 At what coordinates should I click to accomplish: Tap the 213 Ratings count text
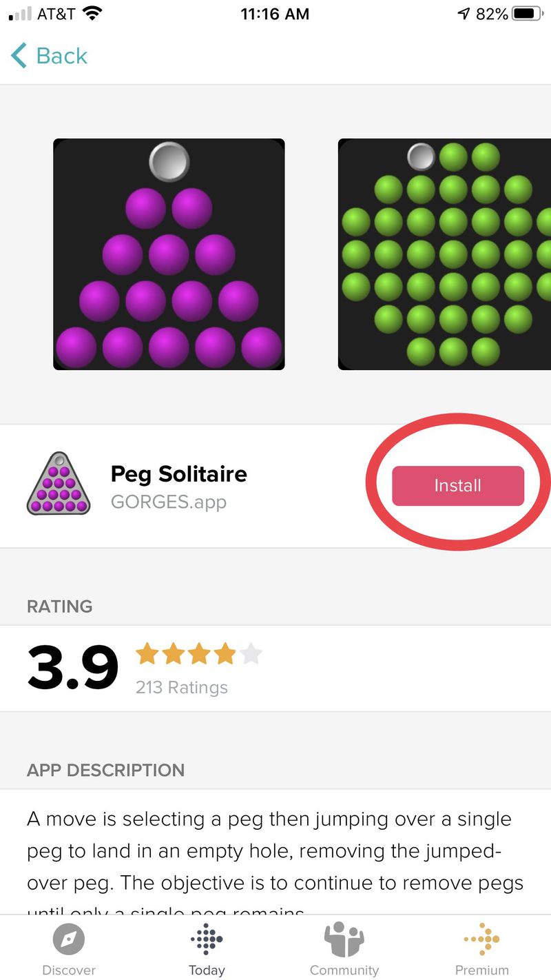(x=182, y=687)
